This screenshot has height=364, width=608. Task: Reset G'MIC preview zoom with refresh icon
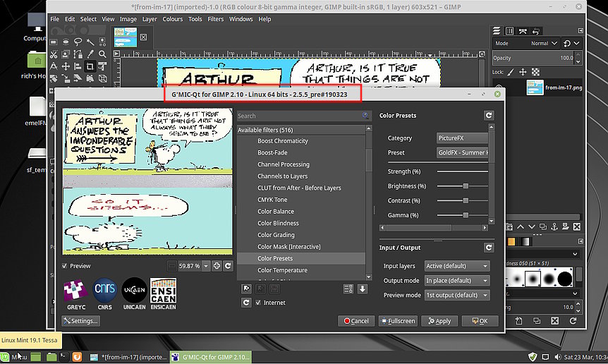click(x=228, y=266)
